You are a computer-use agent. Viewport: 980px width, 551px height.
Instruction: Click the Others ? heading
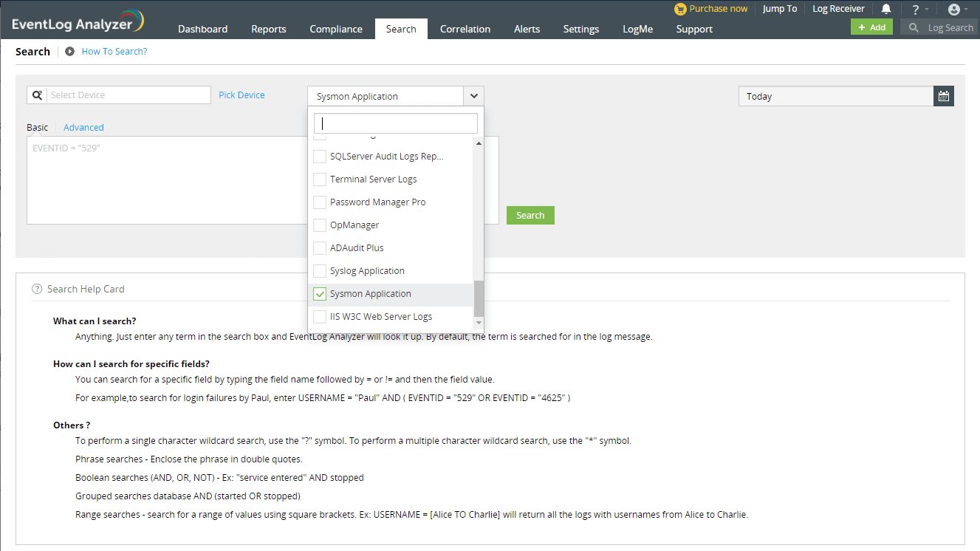pos(72,425)
